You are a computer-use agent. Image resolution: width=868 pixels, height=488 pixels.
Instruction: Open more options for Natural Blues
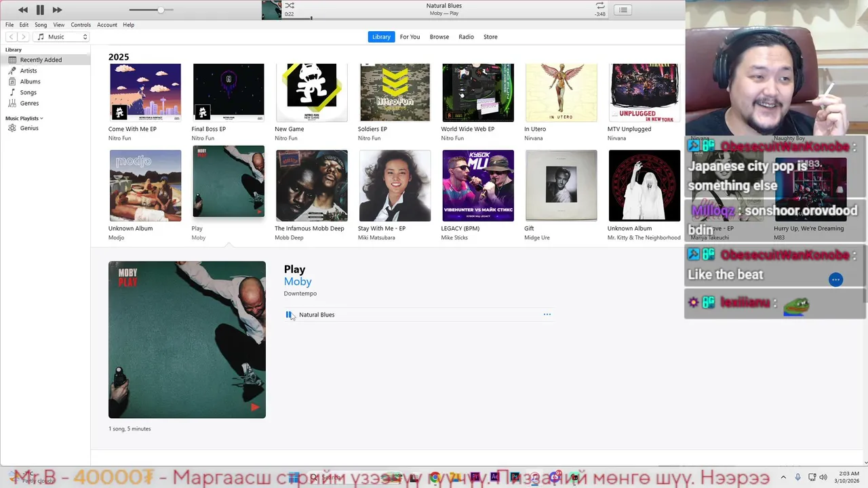point(547,314)
